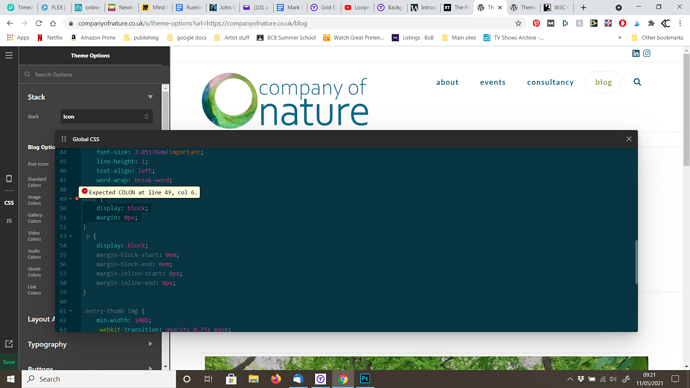Expand the Typography section
The image size is (690, 388).
click(x=150, y=344)
